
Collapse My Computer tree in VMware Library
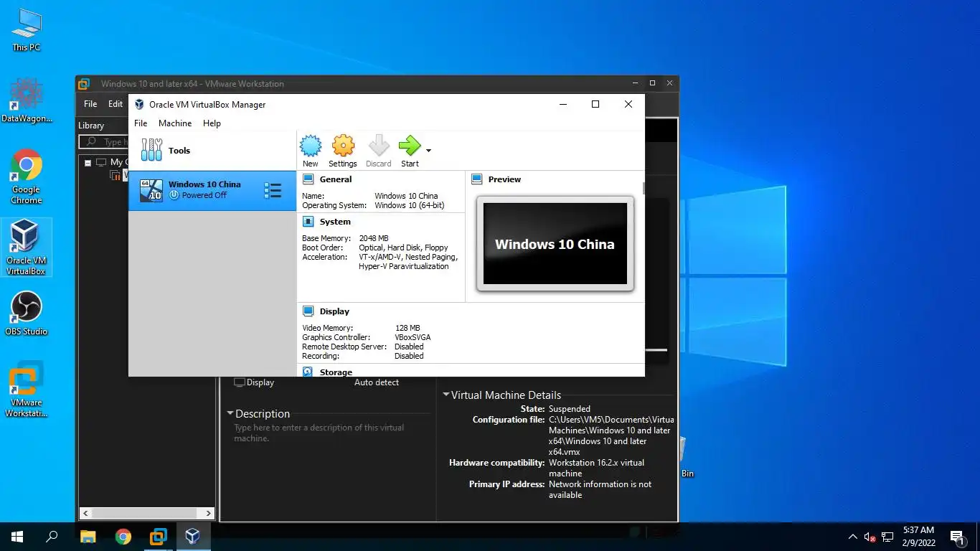click(x=88, y=163)
